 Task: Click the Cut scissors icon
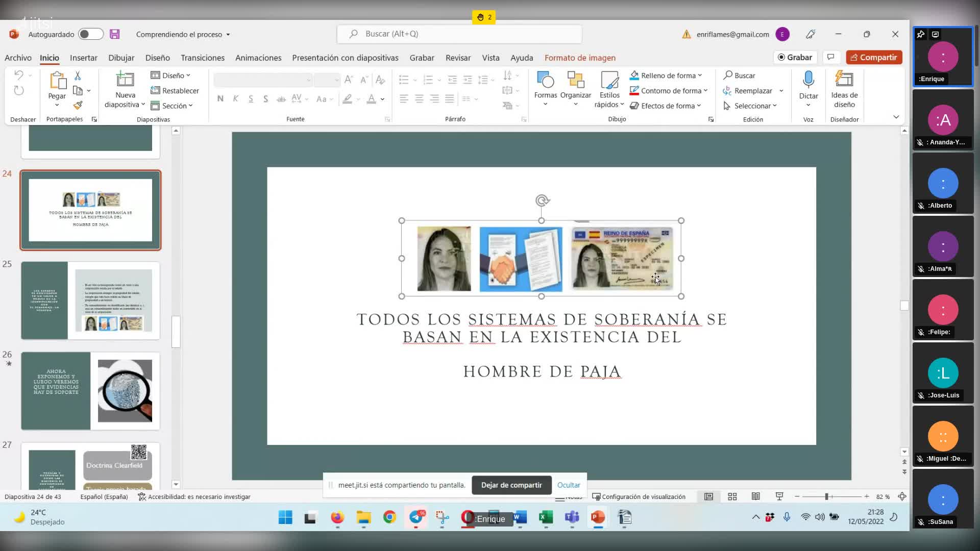tap(78, 76)
